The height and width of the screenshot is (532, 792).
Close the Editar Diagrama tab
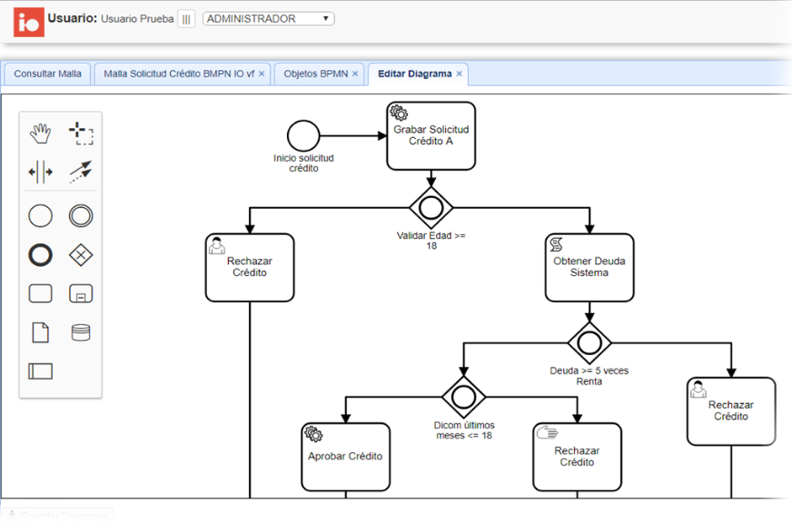click(x=460, y=74)
